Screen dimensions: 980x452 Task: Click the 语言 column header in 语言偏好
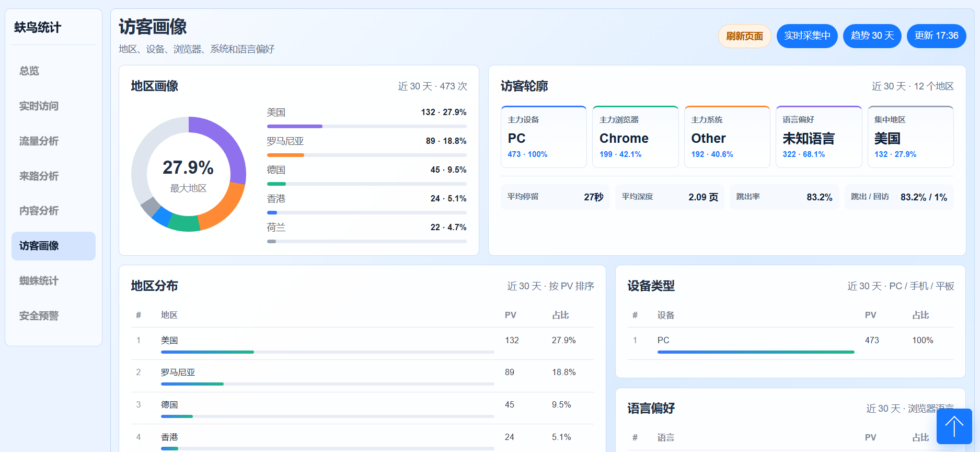pos(666,437)
